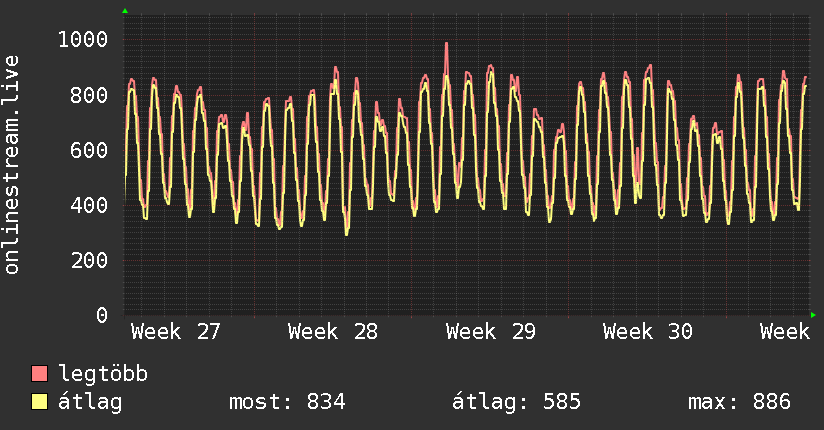Click the 800 value on Y axis
824x430 pixels.
pyautogui.click(x=89, y=95)
